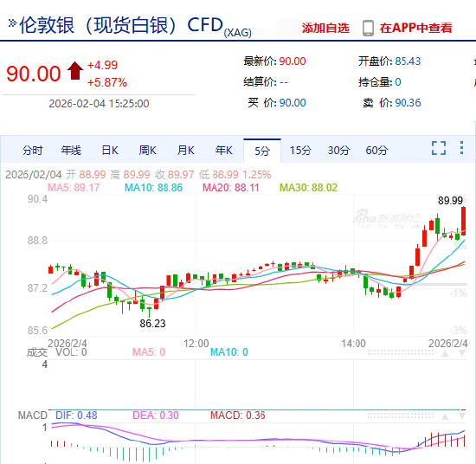Click the 卖价 value 90.36

pos(408,103)
